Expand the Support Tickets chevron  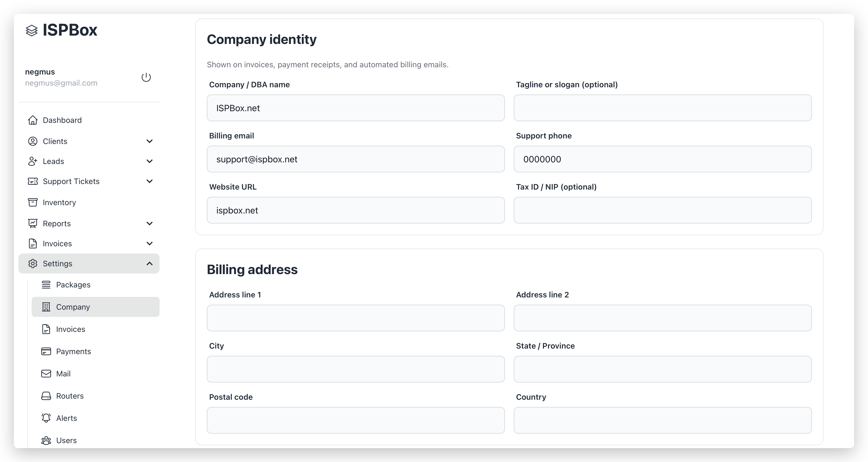pyautogui.click(x=150, y=181)
